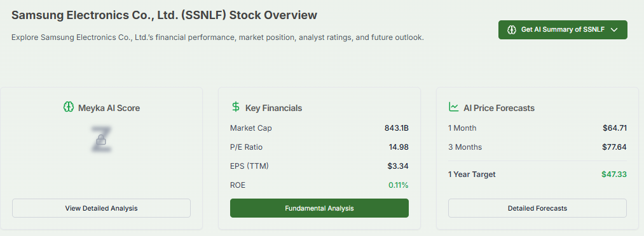This screenshot has height=236, width=644.
Task: Click the Explore Samsung Electronics description text
Action: [x=217, y=37]
